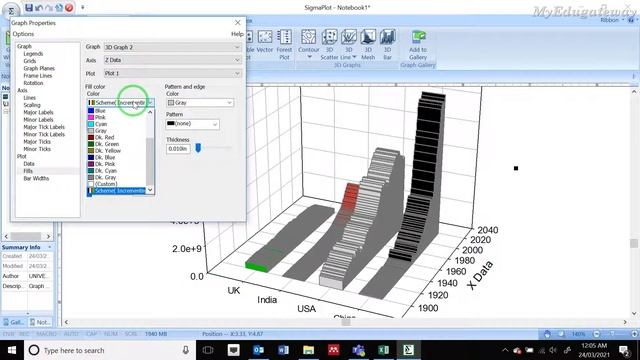Select Rotation in properties tree
The height and width of the screenshot is (360, 640).
pos(33,83)
